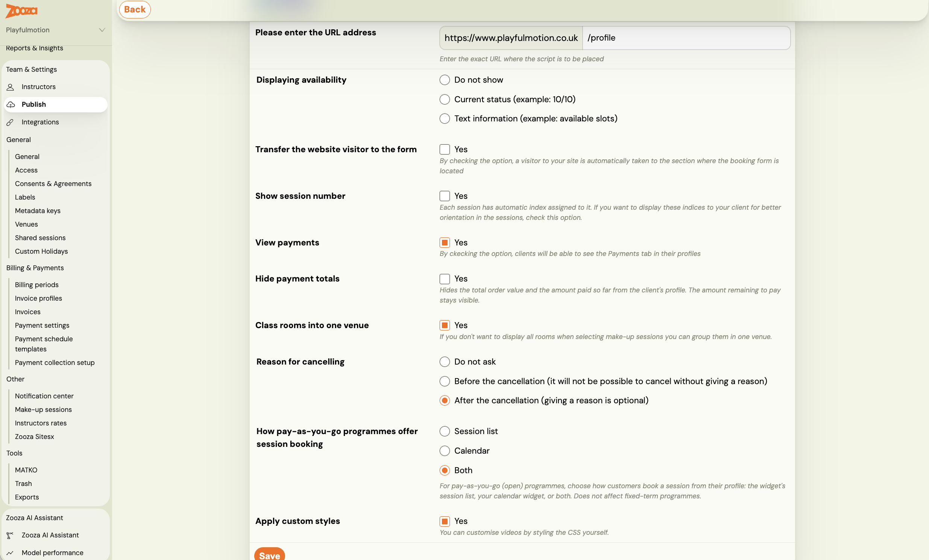Expand the Playfulmotion account dropdown
Screen dimensions: 929x560
(x=56, y=30)
